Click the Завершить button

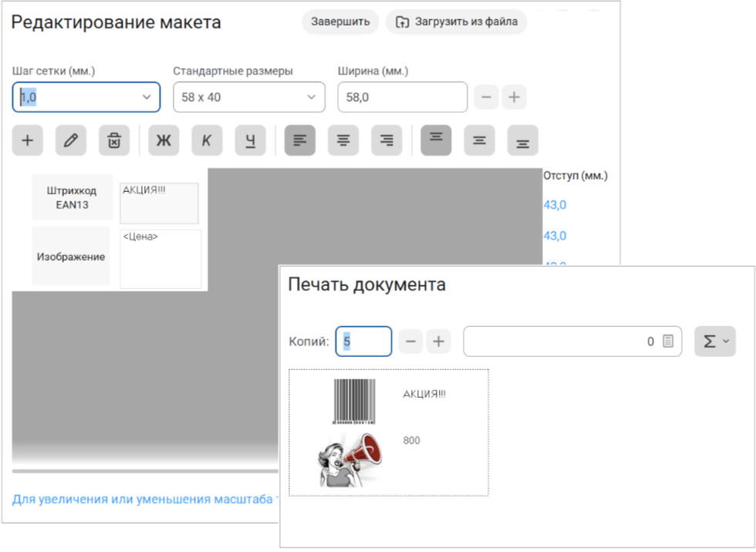pyautogui.click(x=340, y=22)
